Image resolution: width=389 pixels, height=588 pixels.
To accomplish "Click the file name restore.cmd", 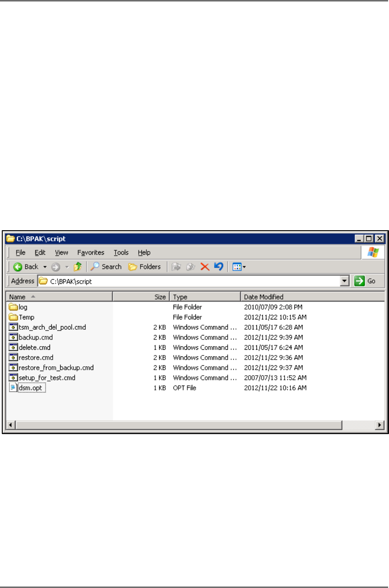I will point(36,358).
